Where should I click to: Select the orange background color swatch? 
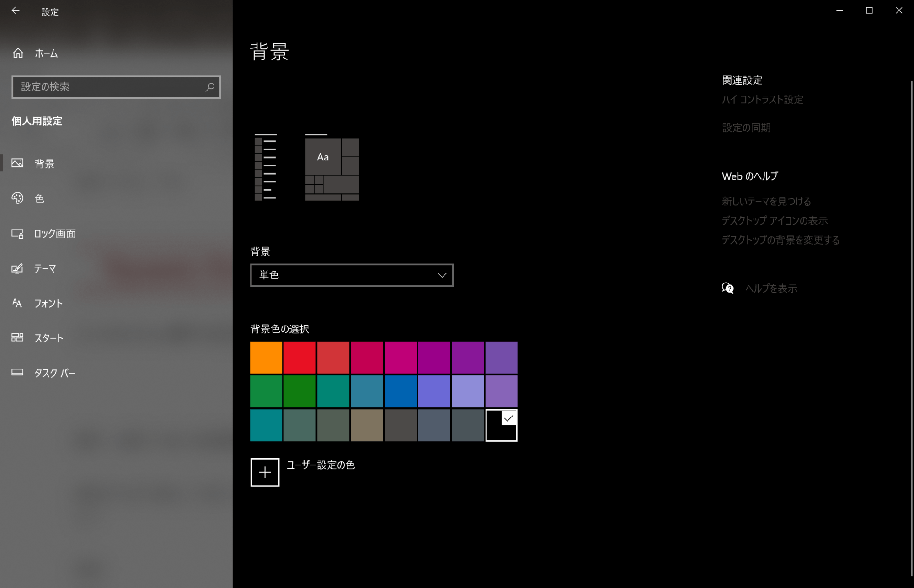[266, 358]
